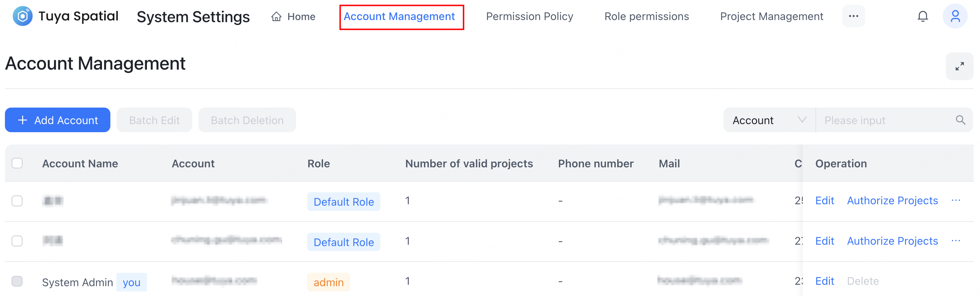The image size is (980, 296).
Task: Switch to the Permission Policy tab
Action: 529,17
